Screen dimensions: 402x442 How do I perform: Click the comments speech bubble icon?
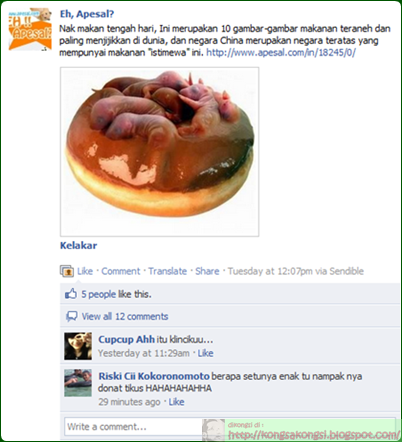pyautogui.click(x=71, y=316)
